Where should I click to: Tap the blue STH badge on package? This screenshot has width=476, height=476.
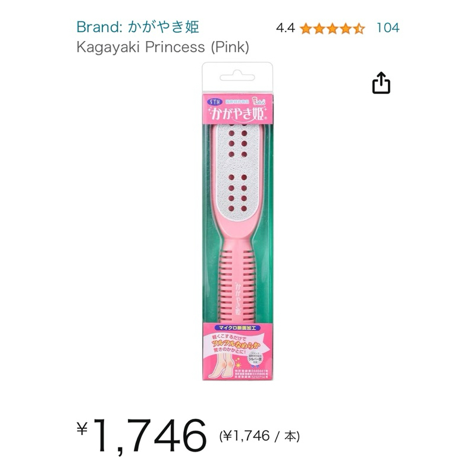215,102
